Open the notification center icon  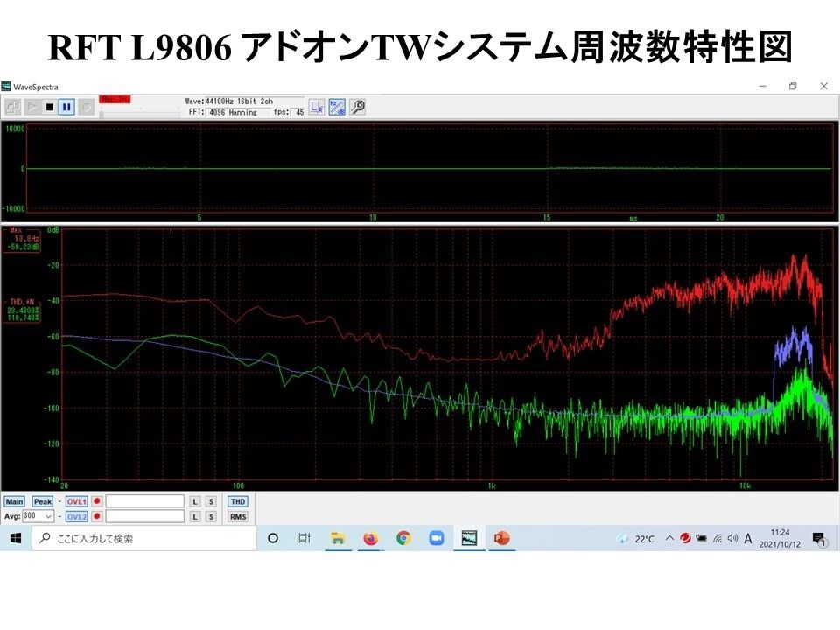(x=819, y=539)
